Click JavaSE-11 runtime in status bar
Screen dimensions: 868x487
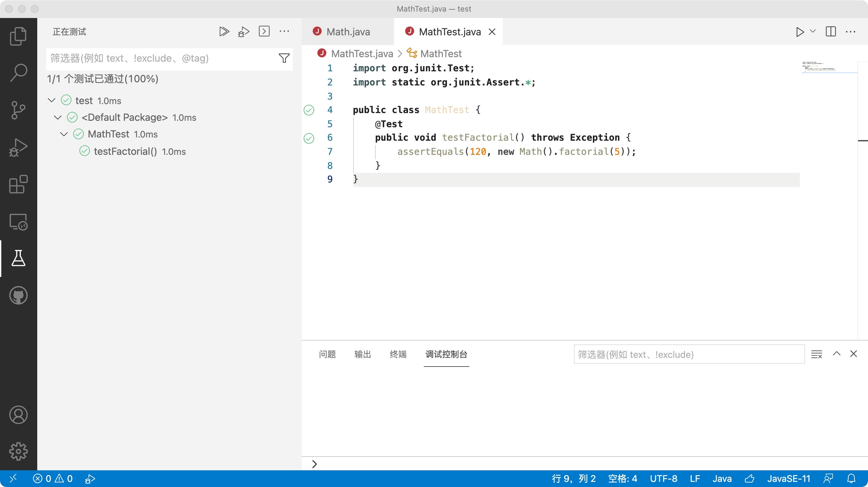point(788,479)
